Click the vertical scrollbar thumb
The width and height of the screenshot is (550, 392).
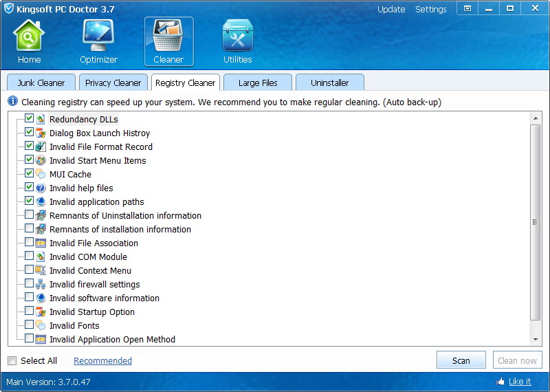536,222
